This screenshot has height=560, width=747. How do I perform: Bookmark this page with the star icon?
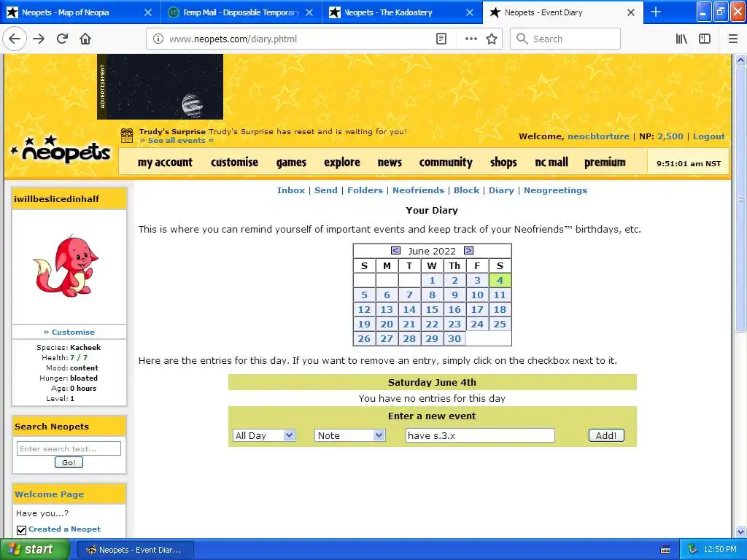click(492, 39)
